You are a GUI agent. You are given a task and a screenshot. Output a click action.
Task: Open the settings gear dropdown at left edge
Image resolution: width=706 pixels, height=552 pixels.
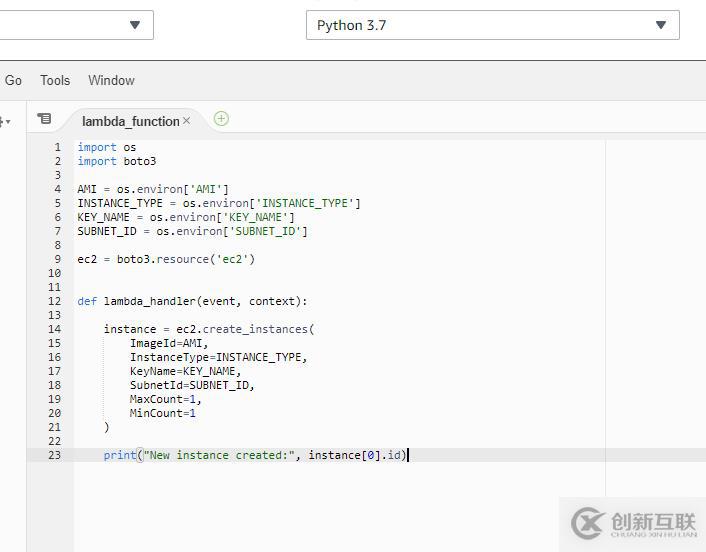(5, 122)
